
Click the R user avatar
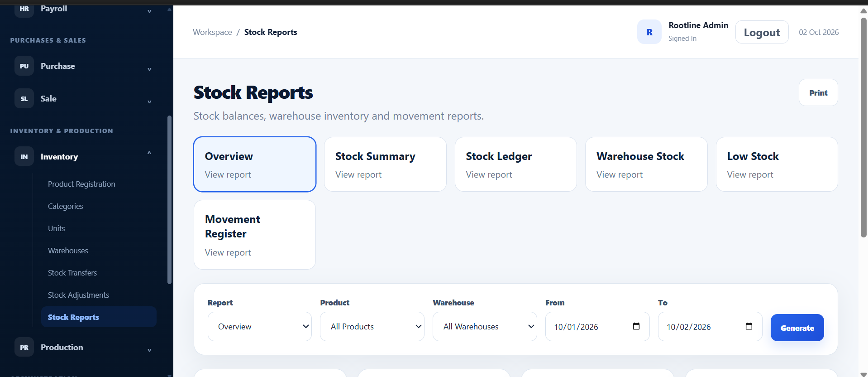click(649, 32)
